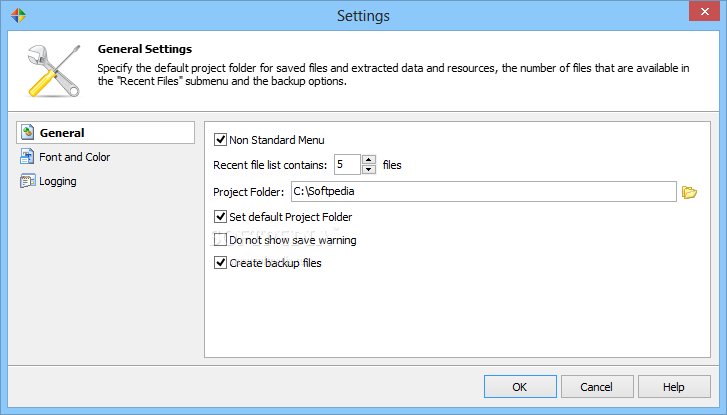727x415 pixels.
Task: Click the Cancel button
Action: (x=597, y=387)
